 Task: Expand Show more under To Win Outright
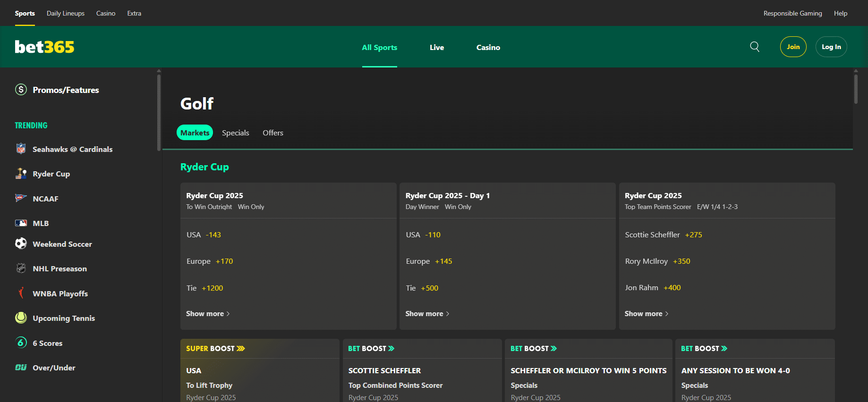tap(208, 314)
